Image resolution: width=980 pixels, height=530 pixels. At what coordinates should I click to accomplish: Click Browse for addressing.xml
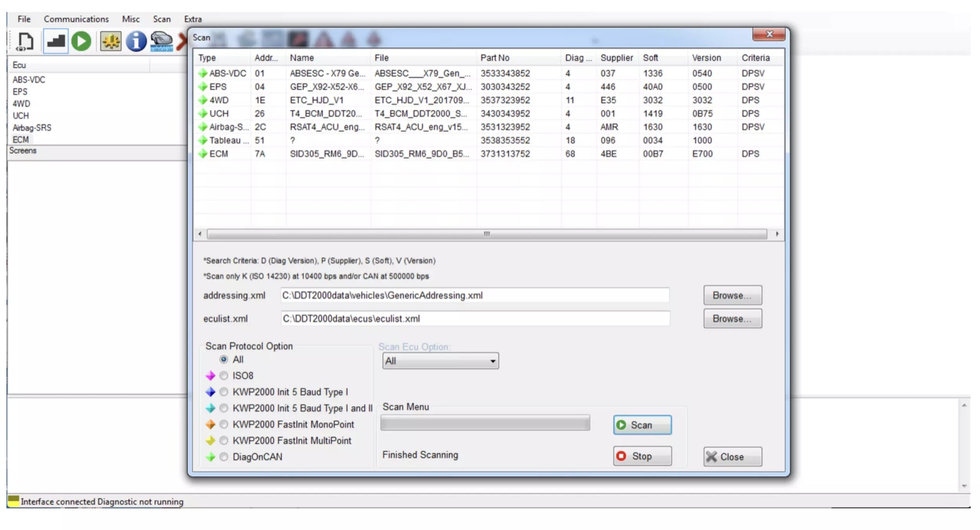[x=733, y=296]
